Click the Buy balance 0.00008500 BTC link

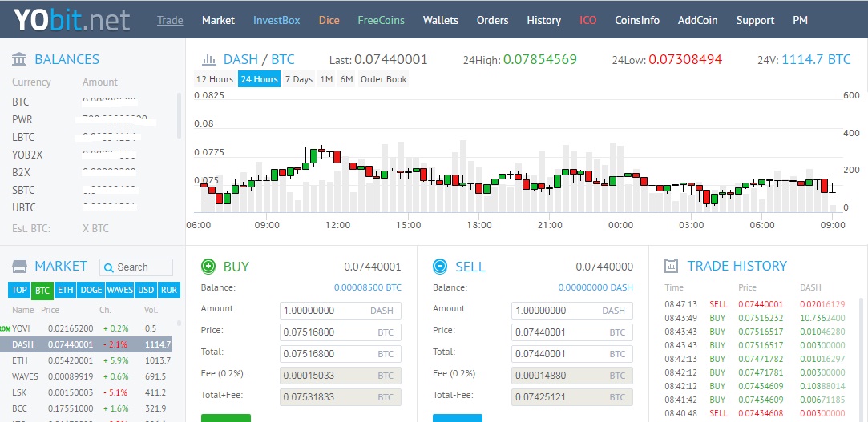click(368, 287)
